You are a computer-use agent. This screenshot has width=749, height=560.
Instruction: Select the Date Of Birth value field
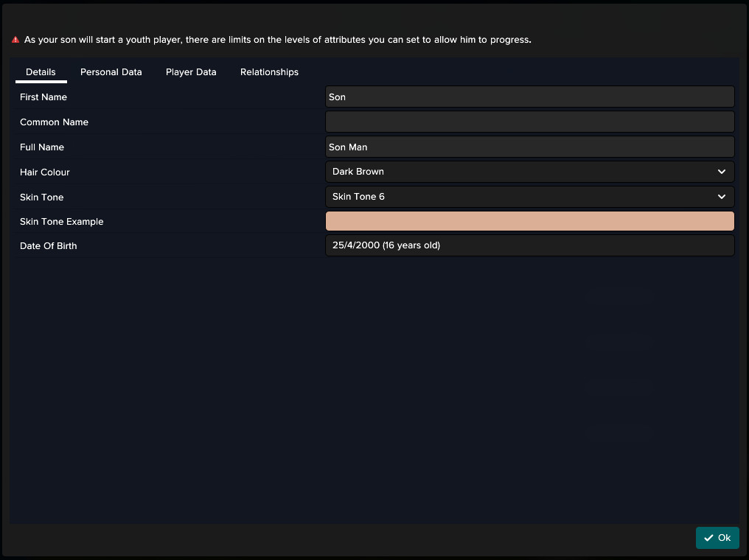(529, 245)
